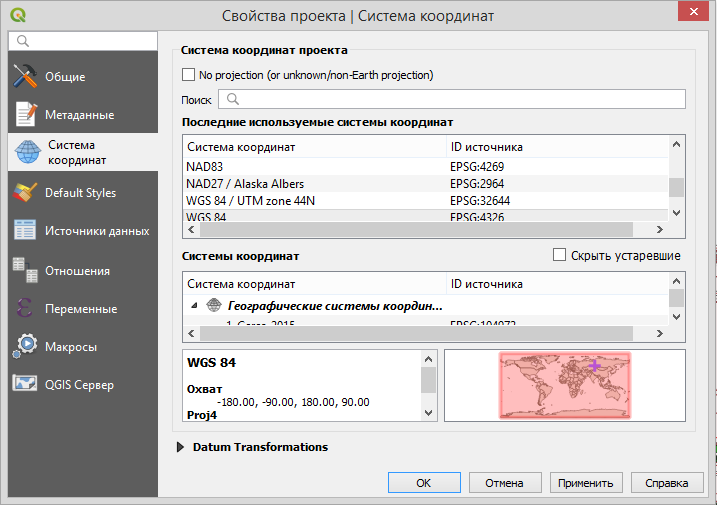Click the Переменные epsilon icon
717x505 pixels.
26,308
